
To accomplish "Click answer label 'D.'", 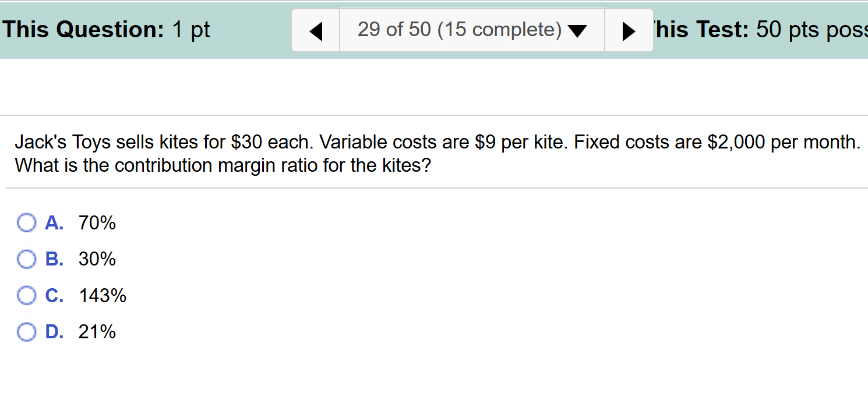I will [x=54, y=332].
